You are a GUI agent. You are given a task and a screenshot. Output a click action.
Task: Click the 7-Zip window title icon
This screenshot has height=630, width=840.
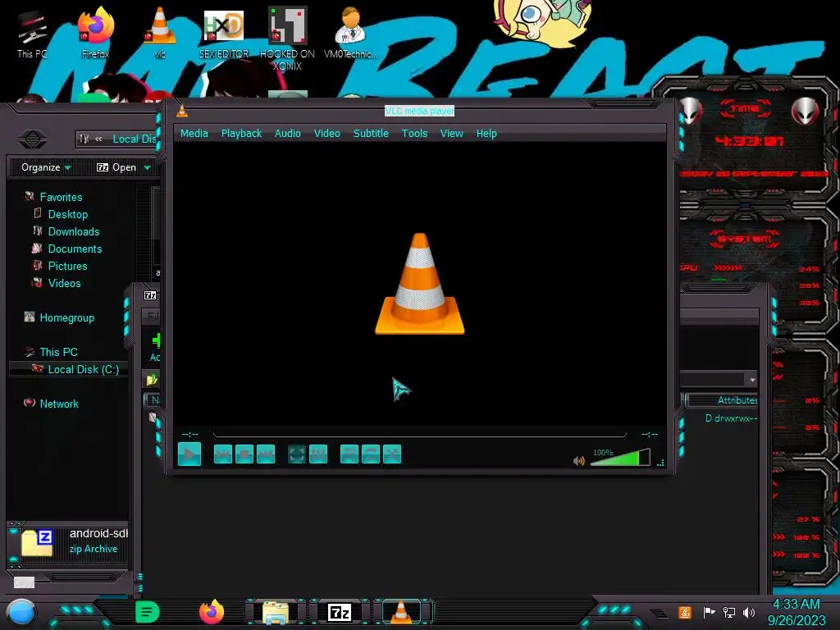click(x=150, y=295)
